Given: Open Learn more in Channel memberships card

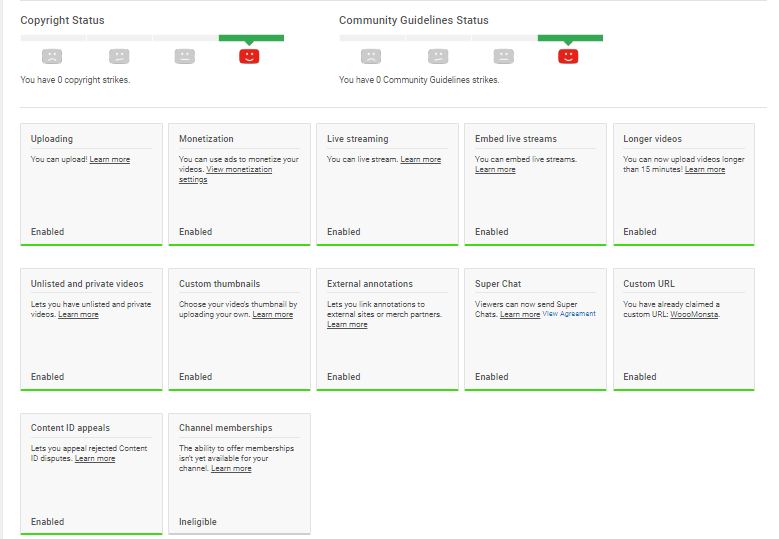Looking at the screenshot, I should (x=231, y=468).
